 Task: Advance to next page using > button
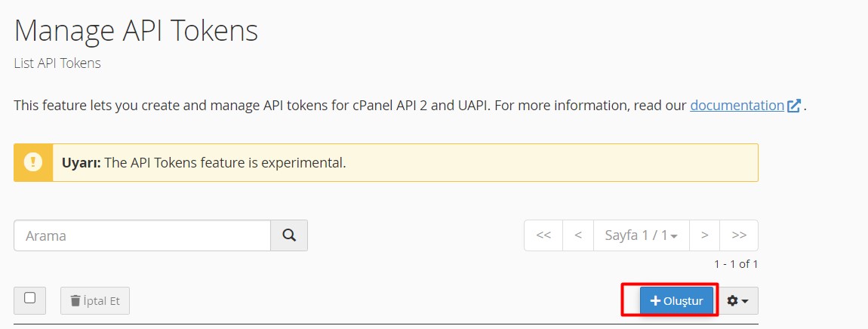(x=704, y=235)
